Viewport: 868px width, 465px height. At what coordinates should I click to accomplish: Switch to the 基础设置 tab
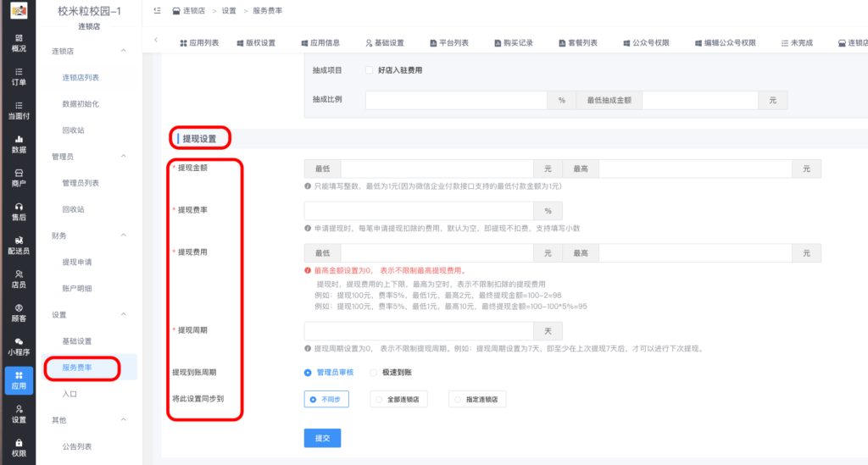pos(385,42)
